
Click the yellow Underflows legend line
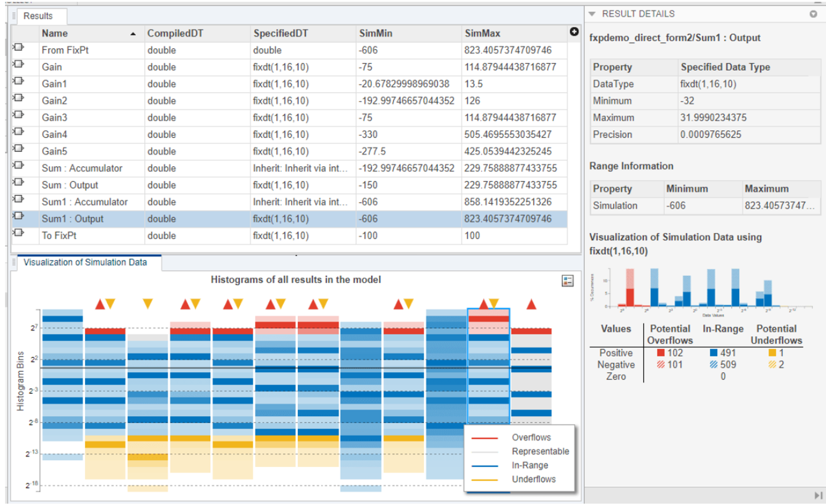click(485, 480)
